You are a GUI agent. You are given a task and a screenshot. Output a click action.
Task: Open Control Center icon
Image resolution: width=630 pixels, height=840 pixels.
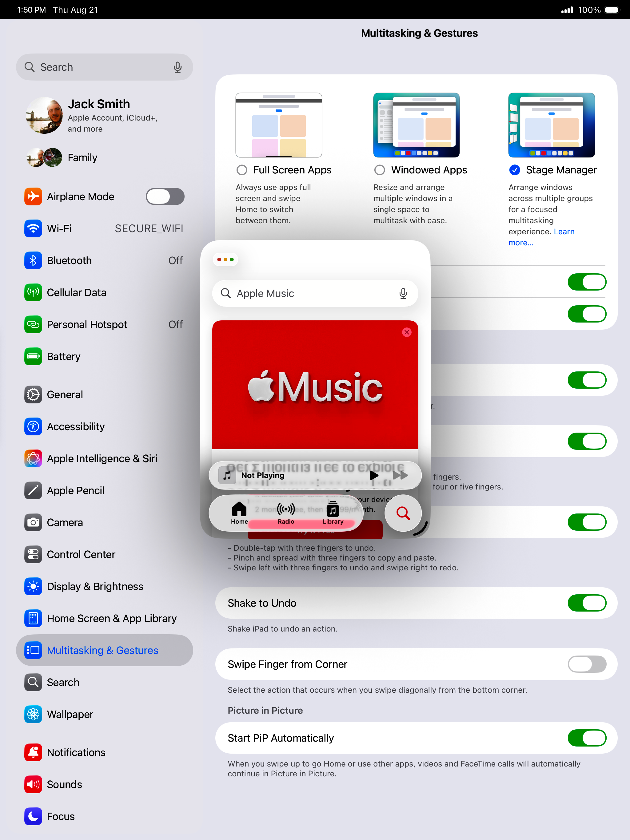coord(33,554)
